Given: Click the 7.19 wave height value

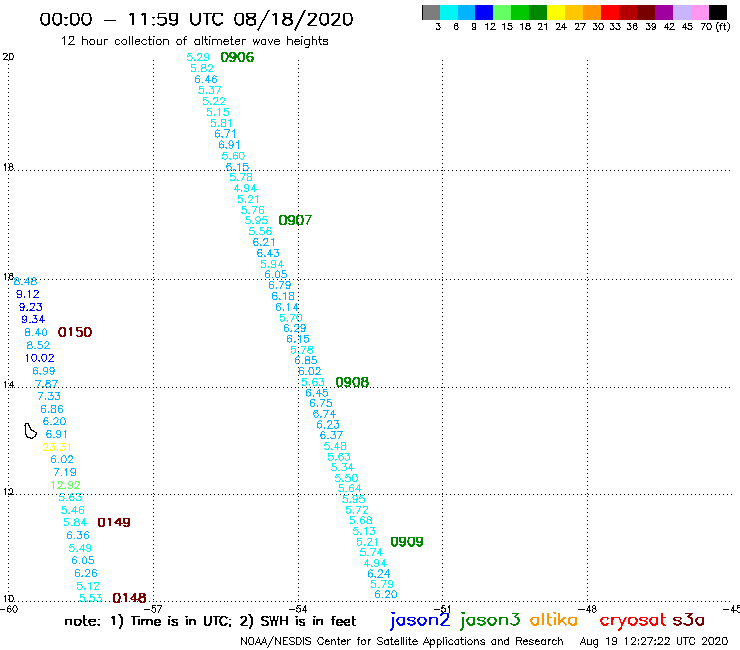Looking at the screenshot, I should pyautogui.click(x=65, y=472).
